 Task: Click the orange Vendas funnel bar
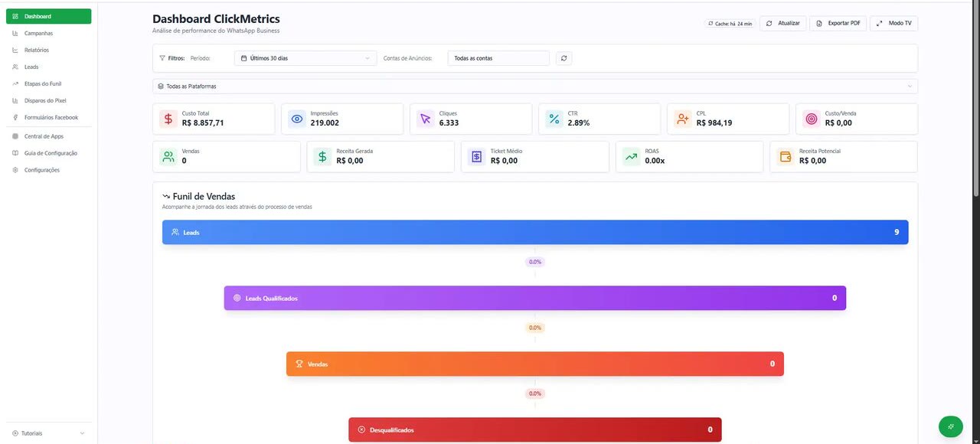coord(535,364)
